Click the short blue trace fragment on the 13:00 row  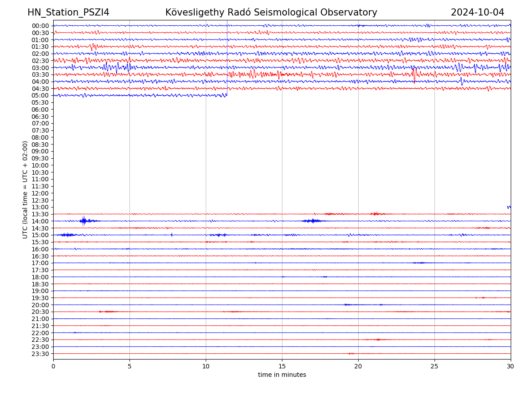pyautogui.click(x=509, y=207)
